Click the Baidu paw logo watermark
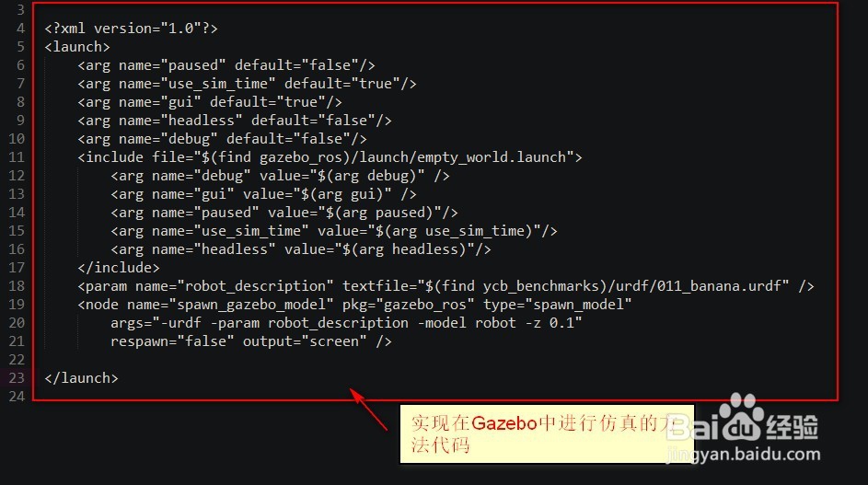This screenshot has height=485, width=868. pos(742,415)
